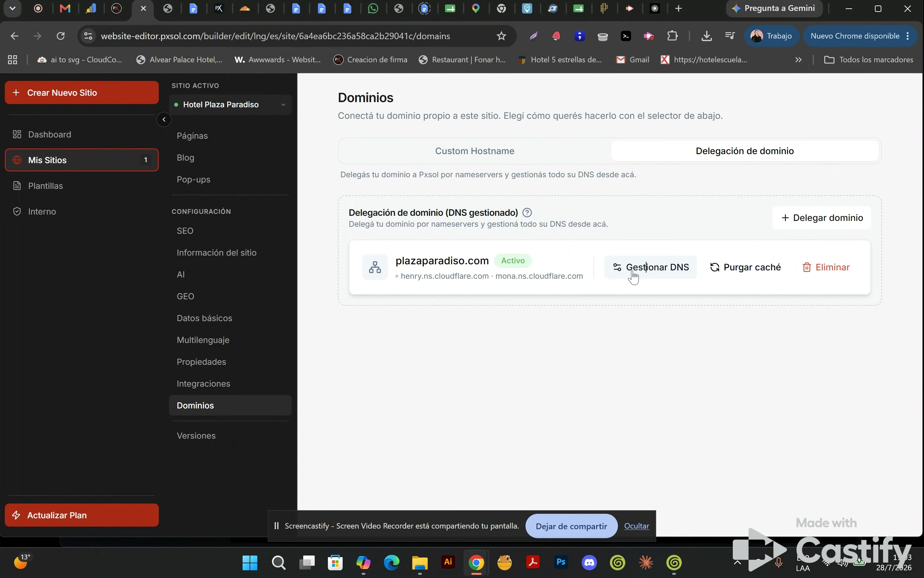Image resolution: width=924 pixels, height=578 pixels.
Task: Open the Gmail tab icon
Action: point(65,8)
